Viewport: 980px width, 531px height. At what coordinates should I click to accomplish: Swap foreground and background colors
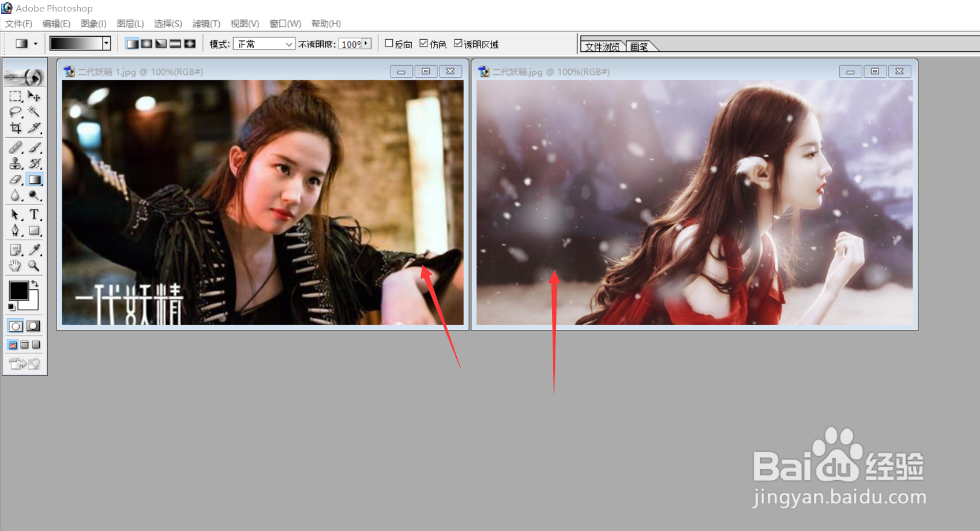point(35,284)
